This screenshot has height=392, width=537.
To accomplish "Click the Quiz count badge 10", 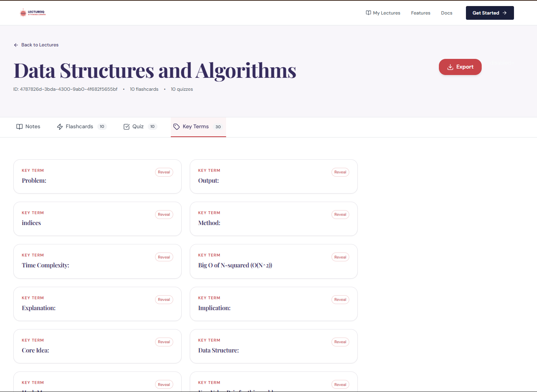I will [153, 127].
